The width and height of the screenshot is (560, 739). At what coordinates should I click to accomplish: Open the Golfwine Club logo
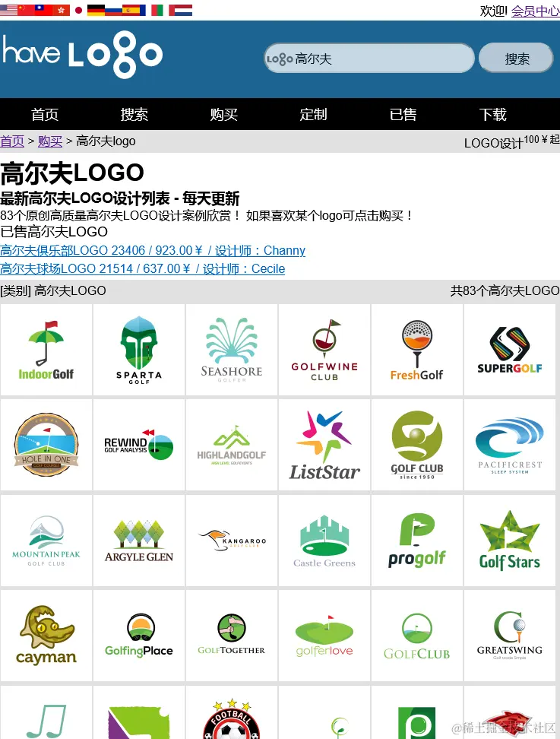(x=324, y=350)
